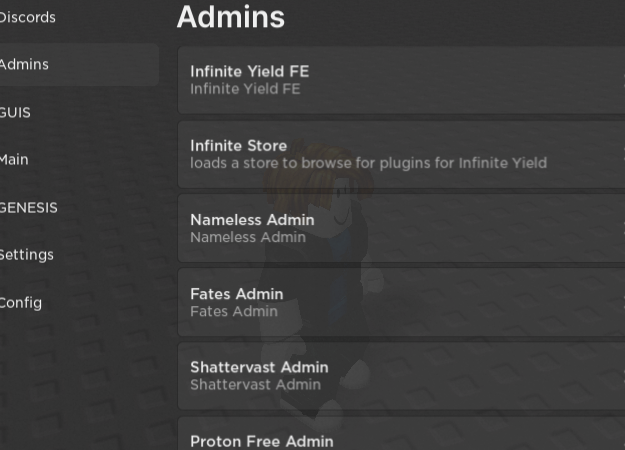625x450 pixels.
Task: Click the grey Fates Admin subtitle line
Action: 234,311
